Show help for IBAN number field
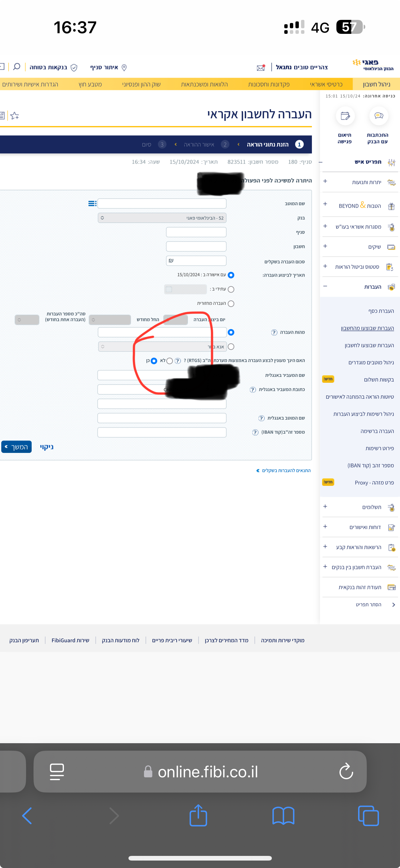The image size is (400, 868). tap(255, 432)
